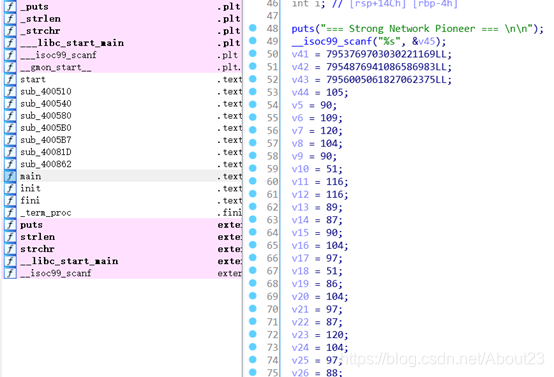Click the function icon beside fini
Screen dimensions: 554x377
point(11,200)
